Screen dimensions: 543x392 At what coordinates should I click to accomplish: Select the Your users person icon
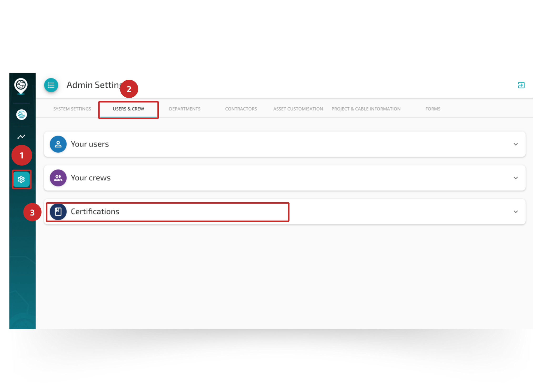tap(58, 144)
